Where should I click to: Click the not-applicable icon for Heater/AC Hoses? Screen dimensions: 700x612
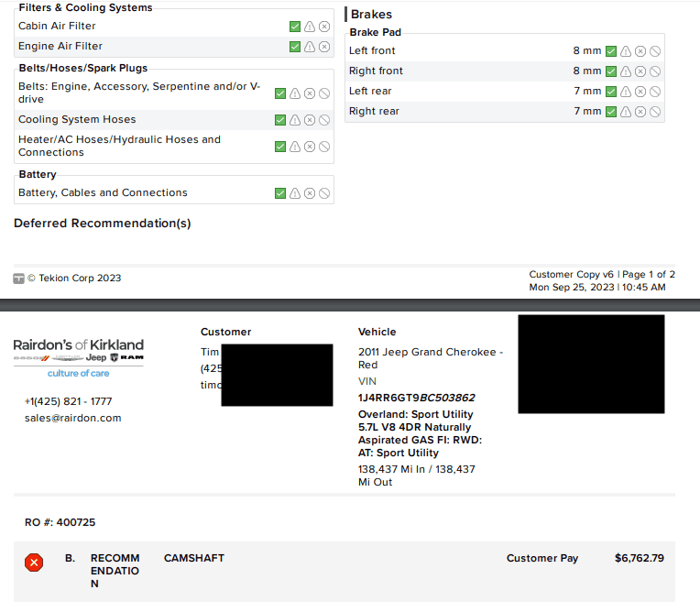[x=324, y=147]
